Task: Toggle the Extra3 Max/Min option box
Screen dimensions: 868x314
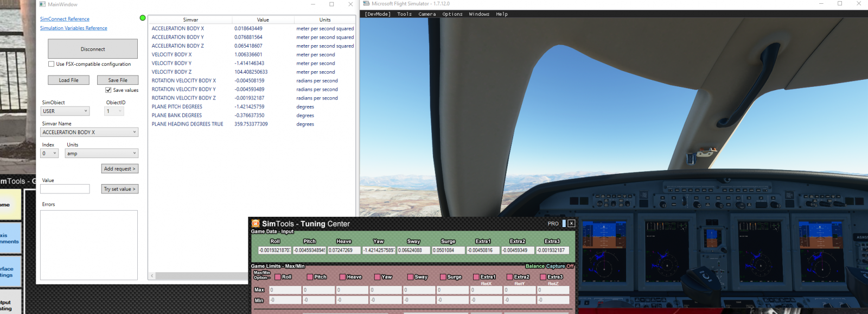Action: coord(543,277)
